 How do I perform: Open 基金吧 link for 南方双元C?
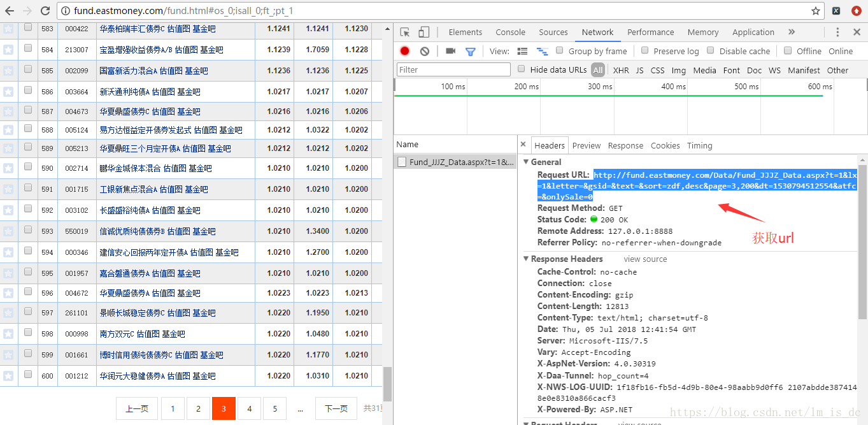point(173,333)
